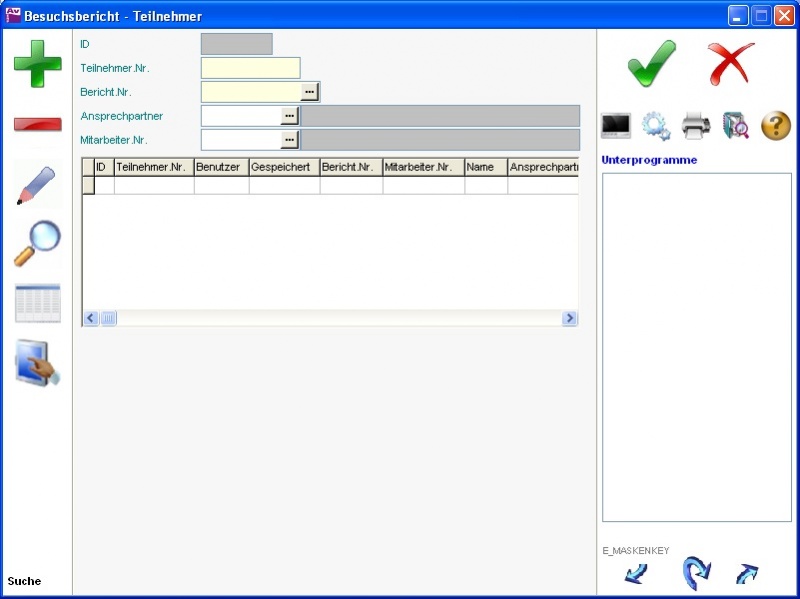Click the touch-screen hand icon in sidebar
This screenshot has width=800, height=599.
[37, 363]
